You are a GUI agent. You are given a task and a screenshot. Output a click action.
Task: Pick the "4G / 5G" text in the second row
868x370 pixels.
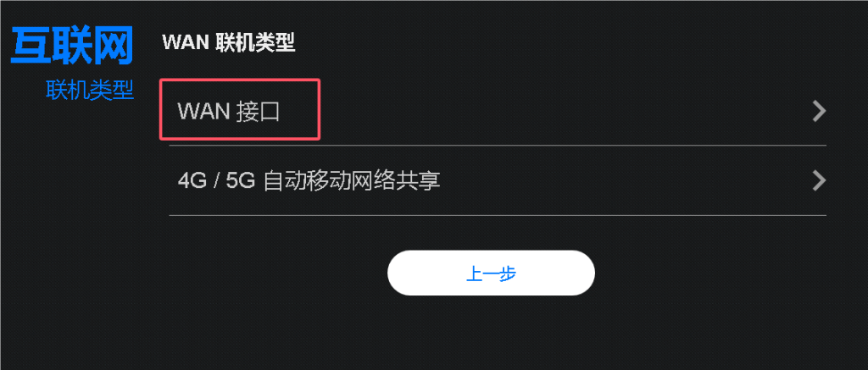coord(216,181)
